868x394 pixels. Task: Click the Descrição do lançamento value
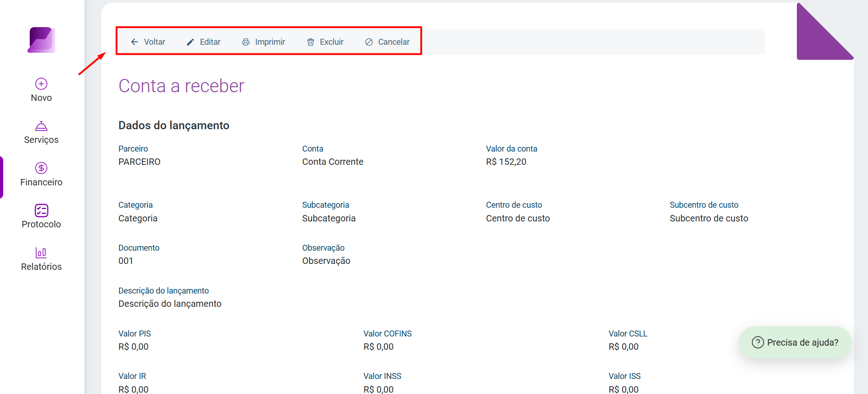pos(170,304)
